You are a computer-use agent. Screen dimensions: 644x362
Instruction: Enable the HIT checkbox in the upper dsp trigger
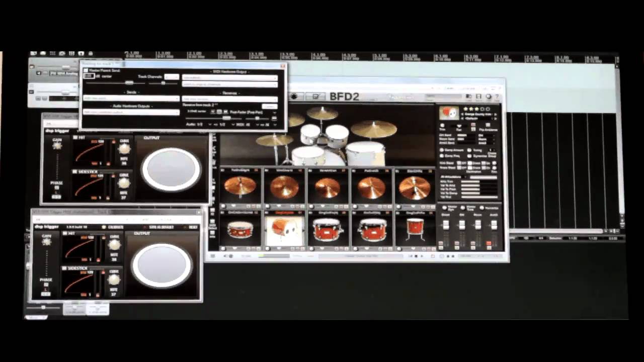pyautogui.click(x=75, y=137)
